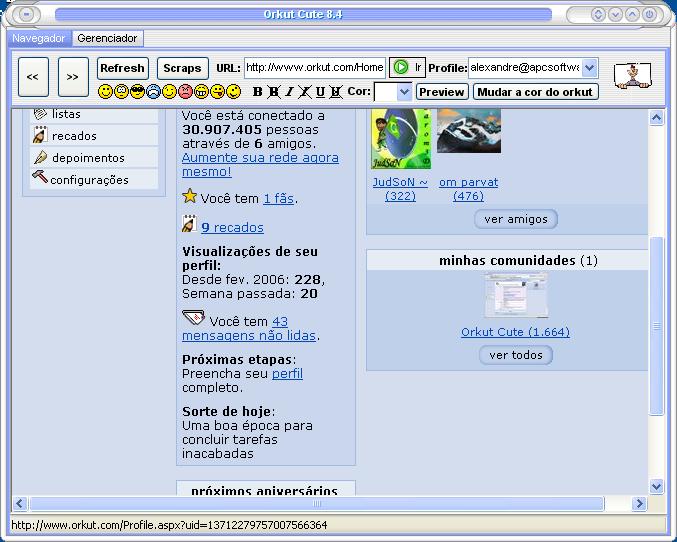Click the depoimentos pen icon in sidebar

click(x=40, y=157)
